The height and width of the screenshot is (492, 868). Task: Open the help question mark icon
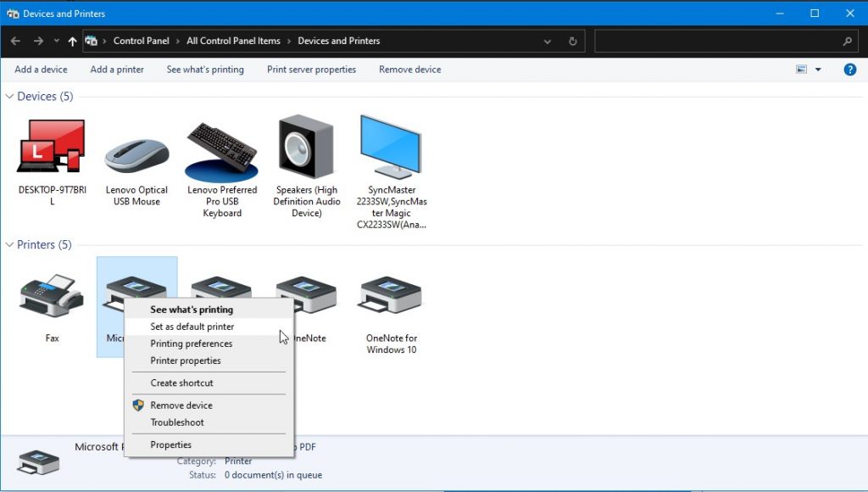point(849,70)
